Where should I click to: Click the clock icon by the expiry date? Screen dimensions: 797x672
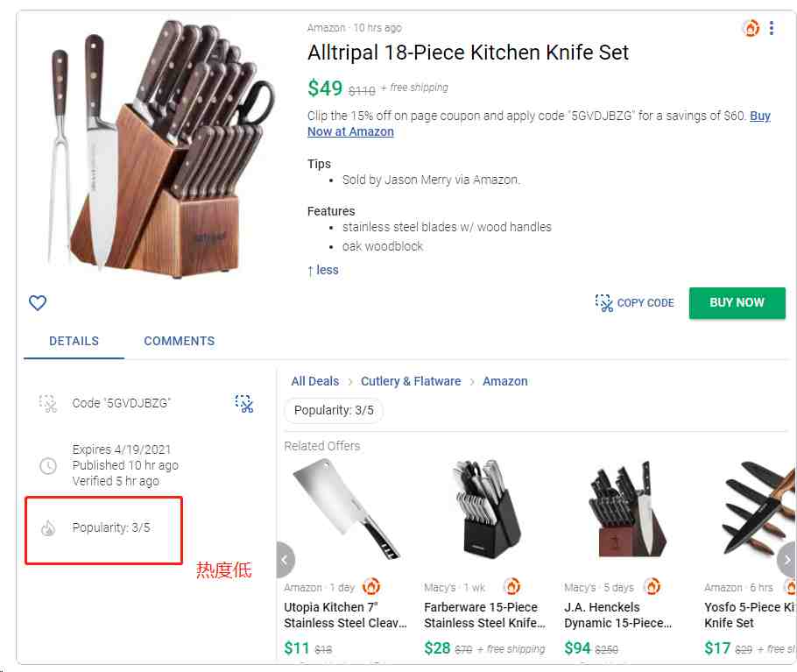click(48, 466)
